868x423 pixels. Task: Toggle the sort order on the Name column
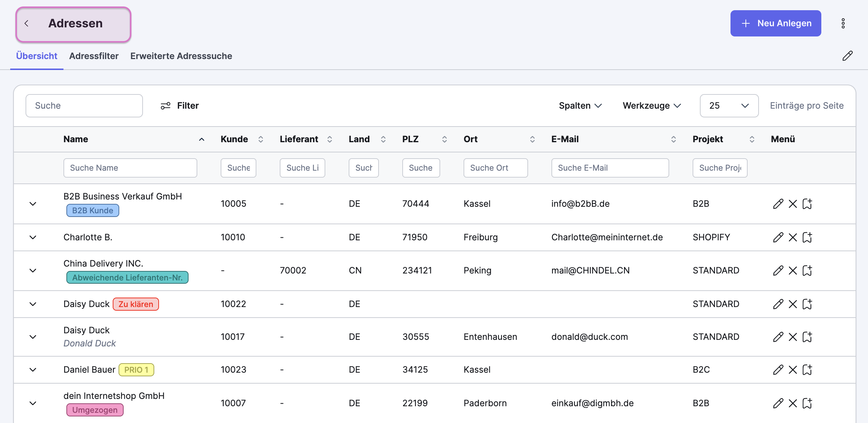tap(201, 139)
